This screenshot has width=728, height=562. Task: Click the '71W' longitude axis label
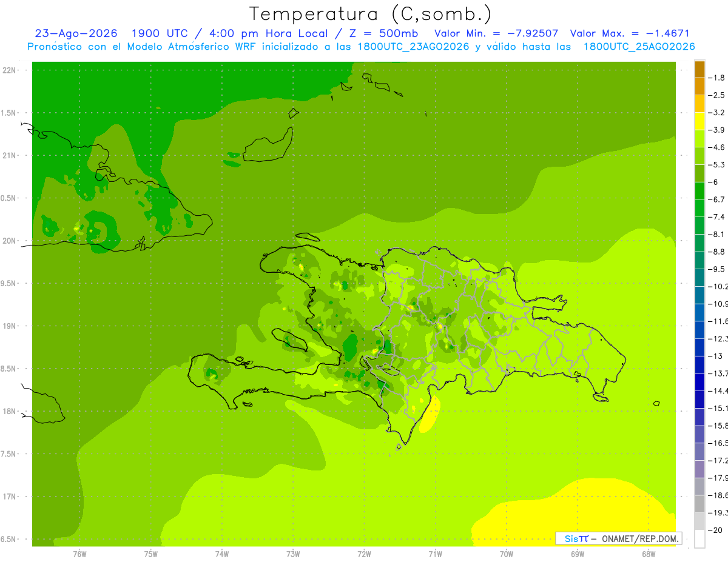coord(435,554)
